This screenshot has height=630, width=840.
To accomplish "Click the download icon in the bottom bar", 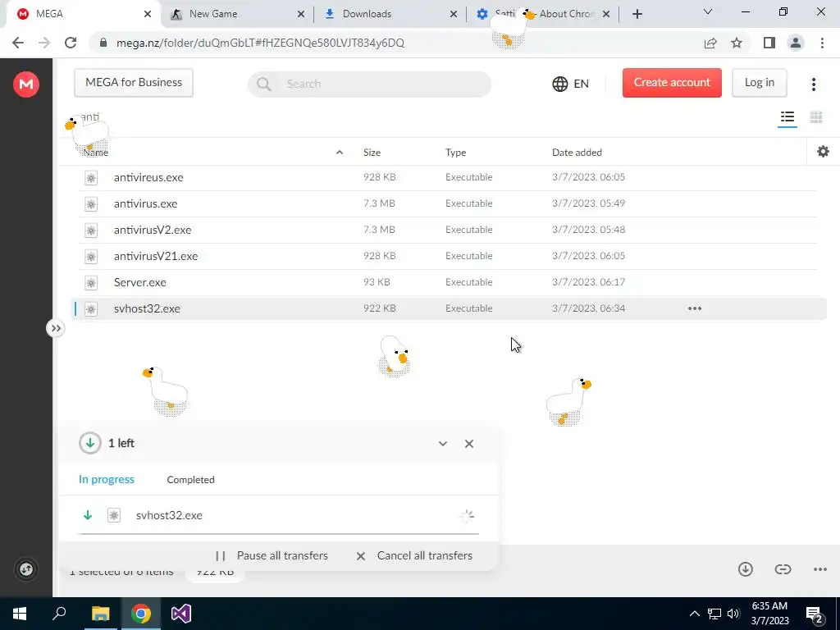I will (745, 569).
